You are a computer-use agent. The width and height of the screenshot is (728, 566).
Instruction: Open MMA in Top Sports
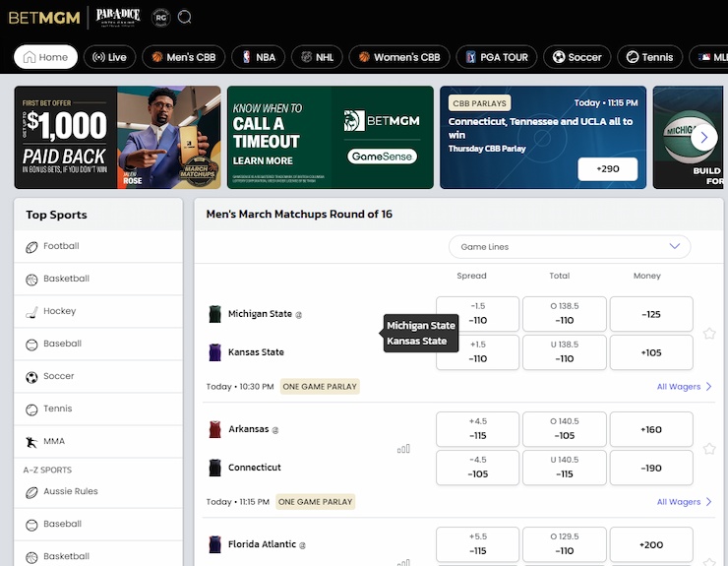click(98, 441)
